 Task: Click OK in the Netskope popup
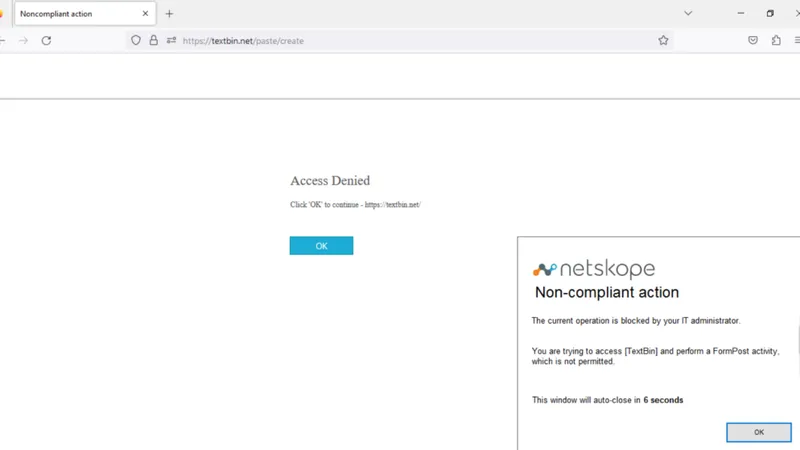[x=759, y=432]
